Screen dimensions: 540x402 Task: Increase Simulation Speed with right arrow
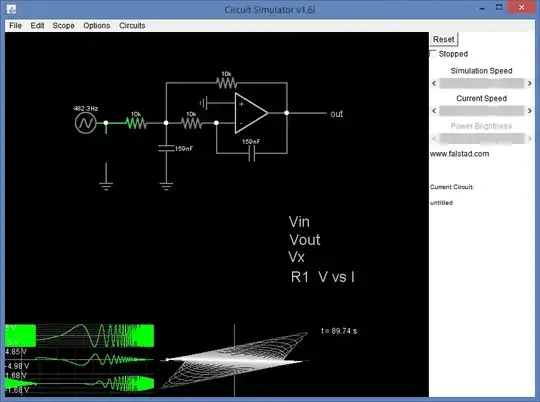[530, 83]
